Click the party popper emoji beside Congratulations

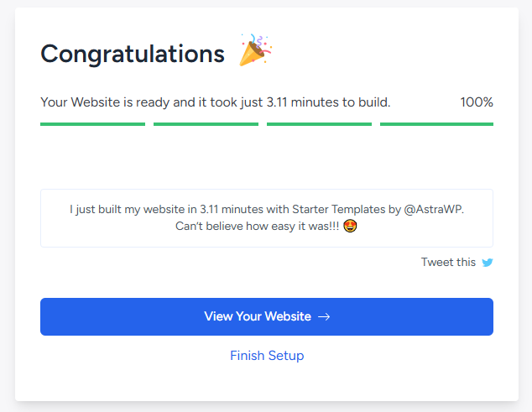click(256, 51)
